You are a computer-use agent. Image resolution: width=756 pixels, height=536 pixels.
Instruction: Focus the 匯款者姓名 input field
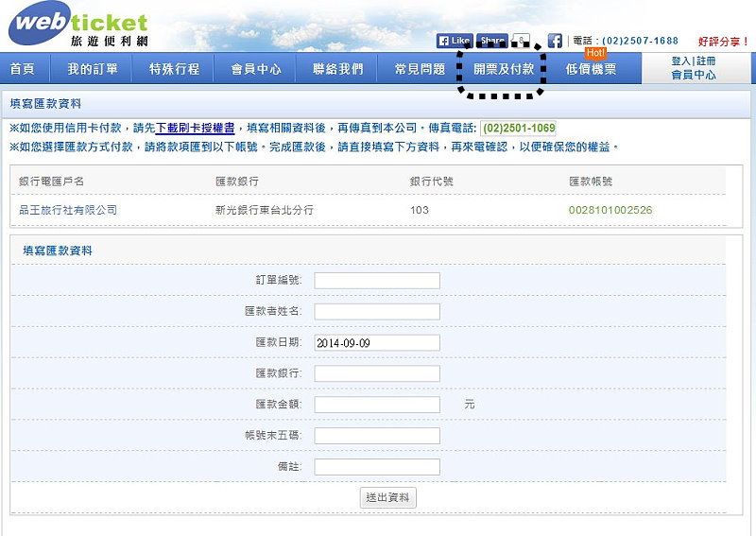[x=377, y=311]
